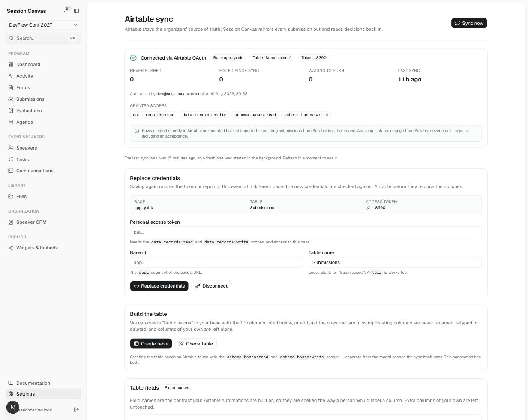Click the log out icon
The image size is (528, 420).
[77, 410]
